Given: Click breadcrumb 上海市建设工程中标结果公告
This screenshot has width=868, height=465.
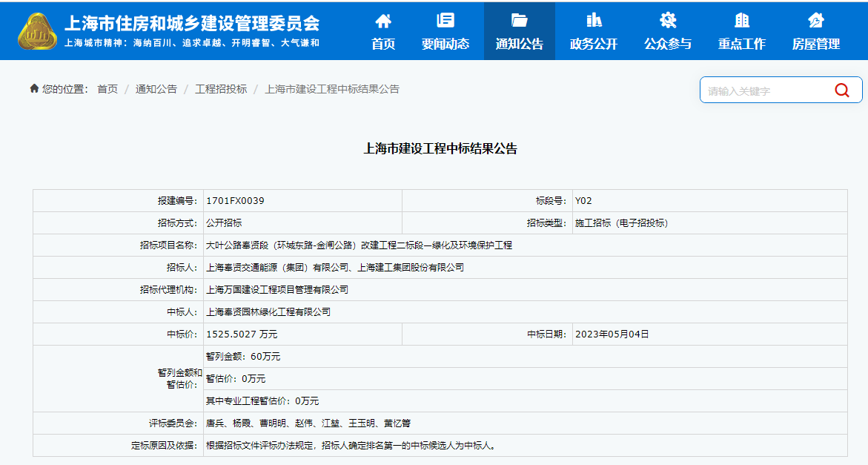Looking at the screenshot, I should pos(331,89).
